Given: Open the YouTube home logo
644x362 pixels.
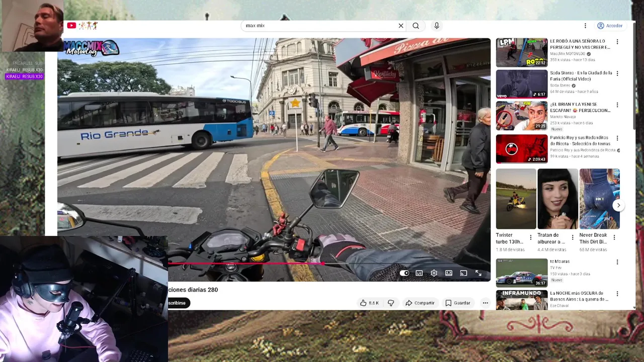Looking at the screenshot, I should click(71, 26).
